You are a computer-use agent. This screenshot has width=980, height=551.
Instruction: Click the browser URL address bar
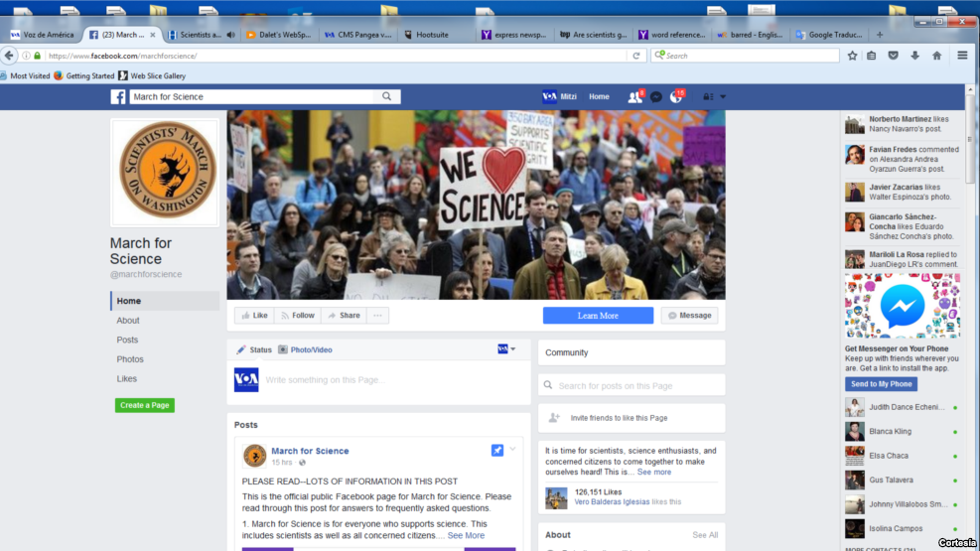(337, 56)
